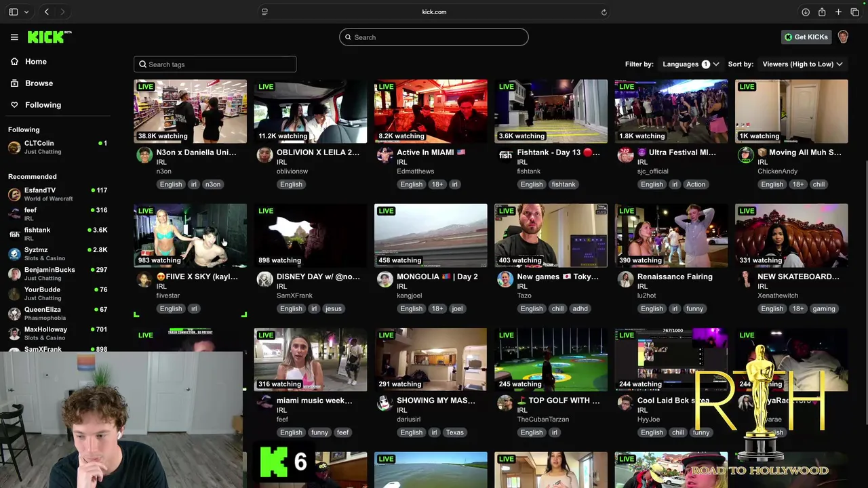Screen dimensions: 868x488
Task: Click the browser share icon
Action: 822,12
